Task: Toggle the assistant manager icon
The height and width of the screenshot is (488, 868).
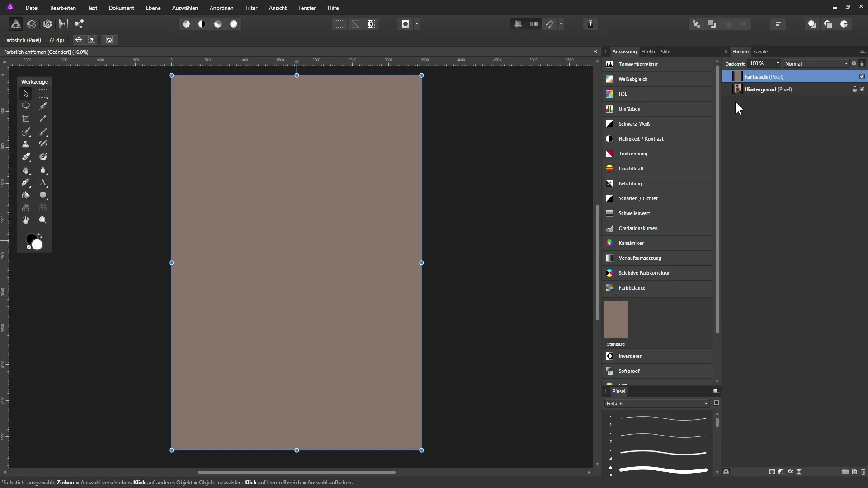Action: coord(590,24)
